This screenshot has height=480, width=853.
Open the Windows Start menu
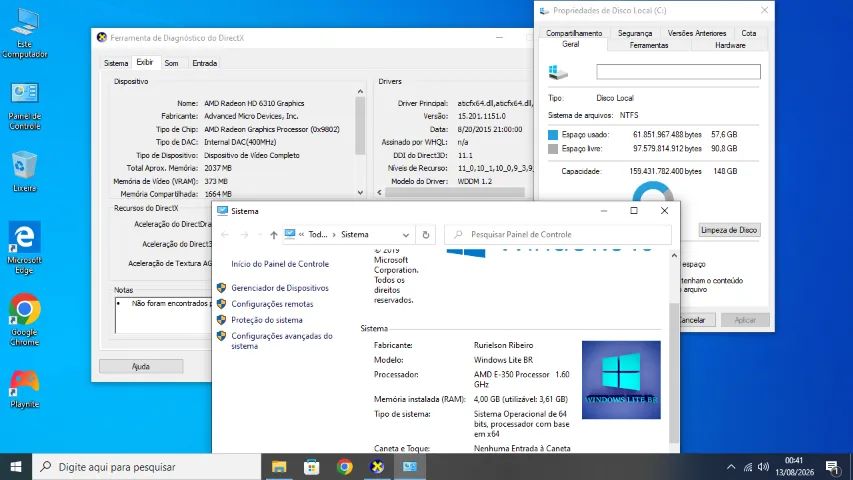16,467
